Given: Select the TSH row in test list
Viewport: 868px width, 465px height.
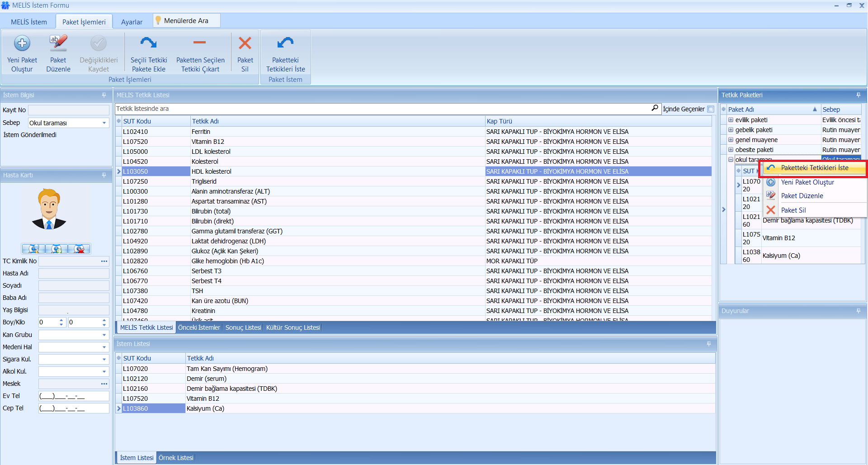Looking at the screenshot, I should click(x=414, y=291).
